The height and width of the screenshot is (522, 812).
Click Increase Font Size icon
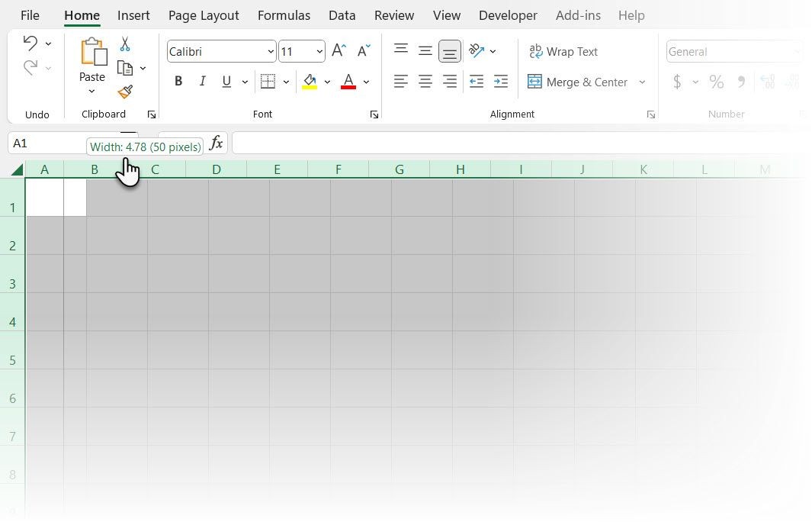coord(339,51)
